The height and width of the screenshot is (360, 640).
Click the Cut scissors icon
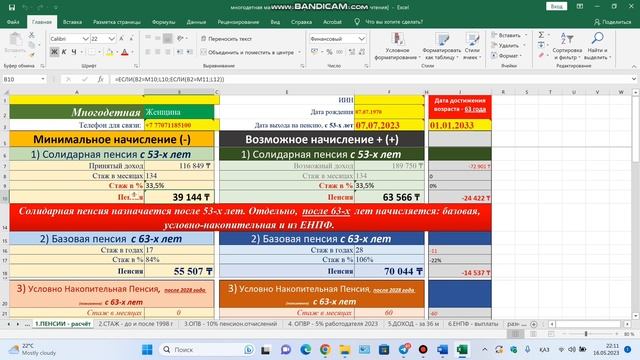pyautogui.click(x=31, y=36)
